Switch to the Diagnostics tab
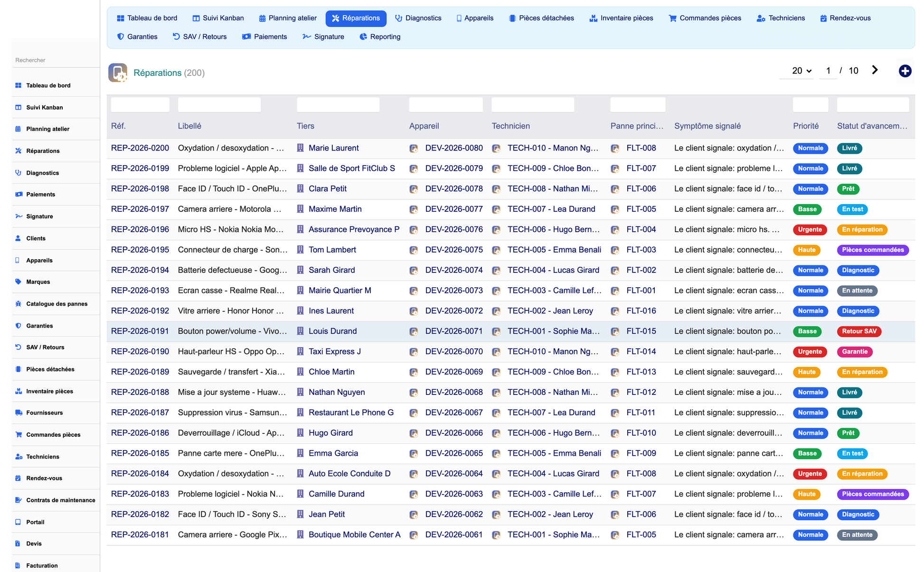The width and height of the screenshot is (924, 572). 418,18
